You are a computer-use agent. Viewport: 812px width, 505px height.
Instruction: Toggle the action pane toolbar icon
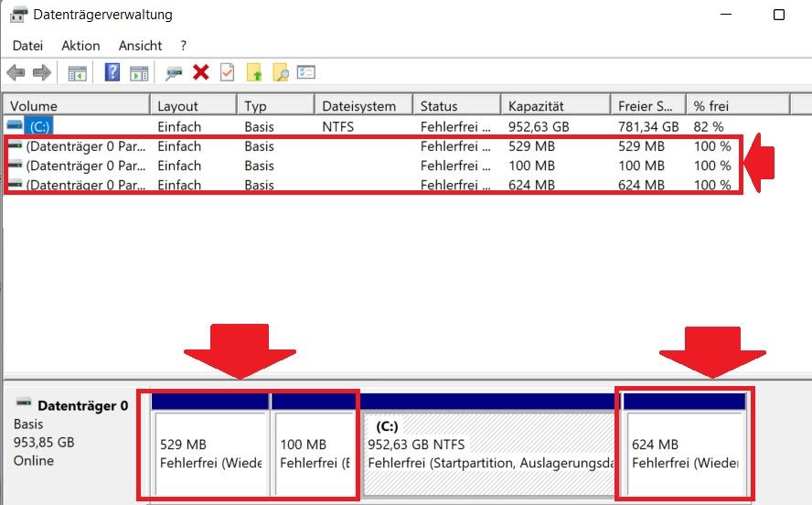pos(139,73)
